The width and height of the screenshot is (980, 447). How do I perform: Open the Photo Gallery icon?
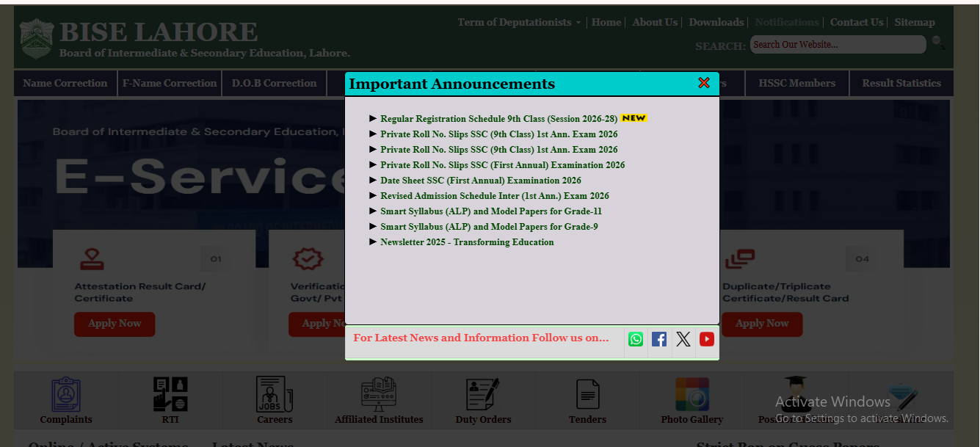tap(692, 394)
